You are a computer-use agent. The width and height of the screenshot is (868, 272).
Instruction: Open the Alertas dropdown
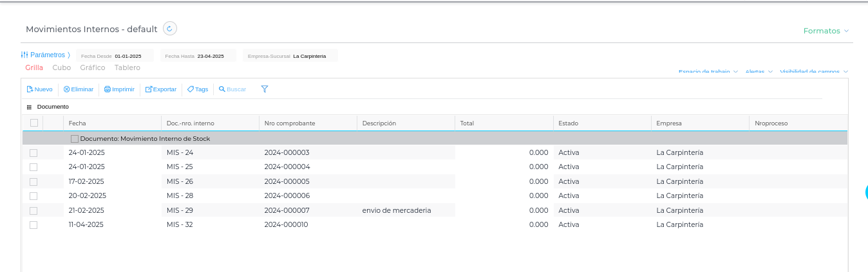click(x=759, y=72)
